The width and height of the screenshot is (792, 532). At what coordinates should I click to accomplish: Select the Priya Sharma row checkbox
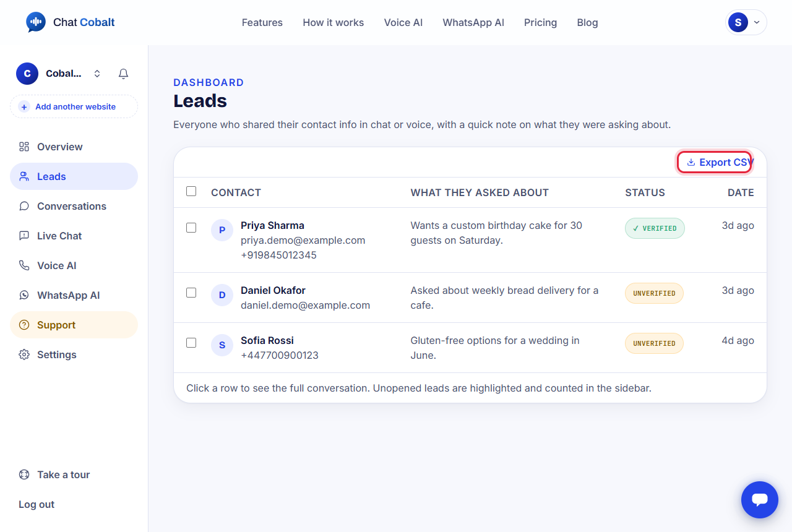click(191, 228)
